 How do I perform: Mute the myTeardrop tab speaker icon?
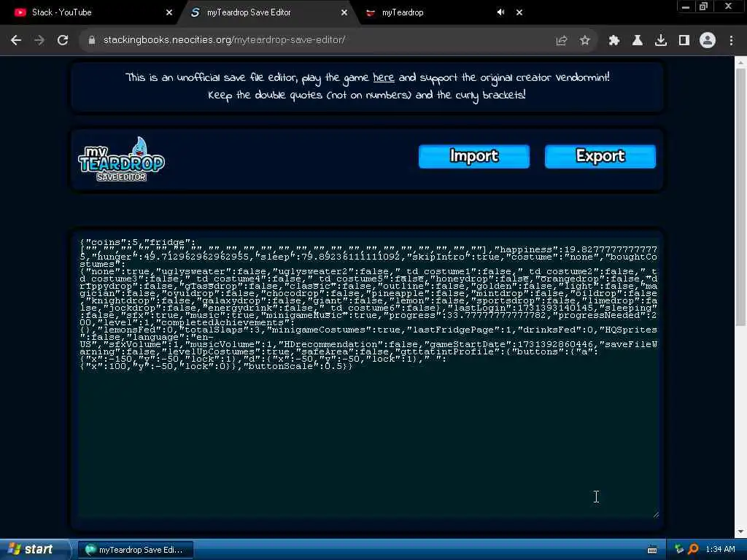(x=500, y=12)
